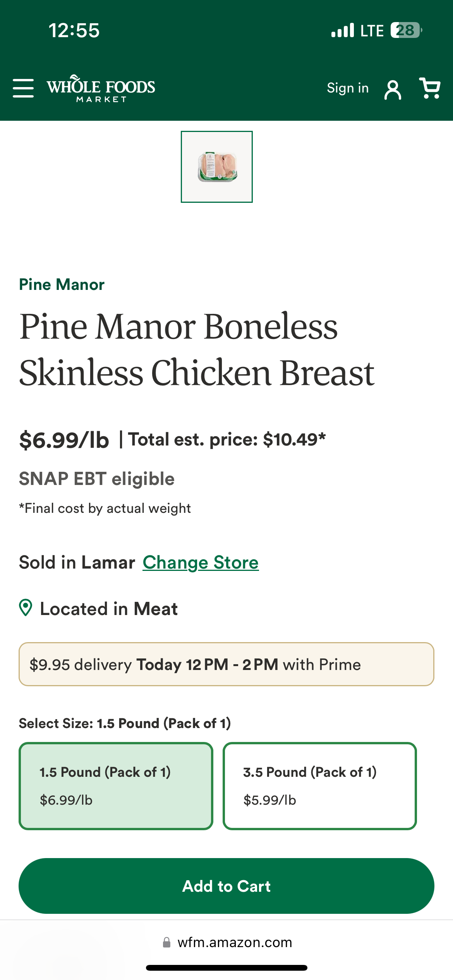Screen dimensions: 453x980
Task: Tap the Located in Meat text
Action: [109, 609]
